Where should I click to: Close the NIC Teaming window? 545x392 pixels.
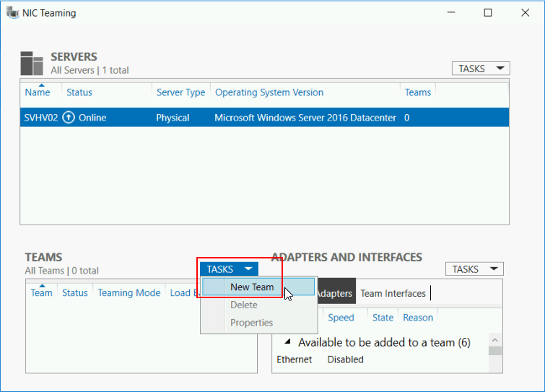pos(526,12)
